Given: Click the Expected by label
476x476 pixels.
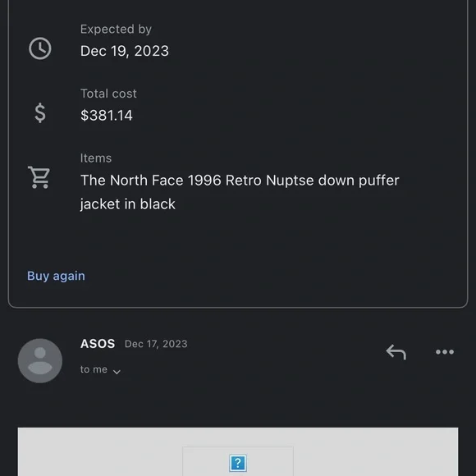Looking at the screenshot, I should coord(116,30).
